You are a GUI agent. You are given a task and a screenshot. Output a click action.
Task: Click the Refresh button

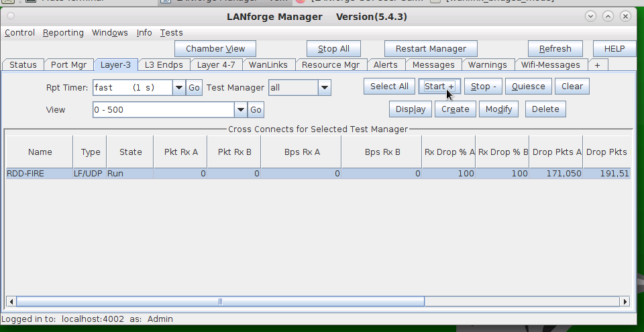(555, 48)
